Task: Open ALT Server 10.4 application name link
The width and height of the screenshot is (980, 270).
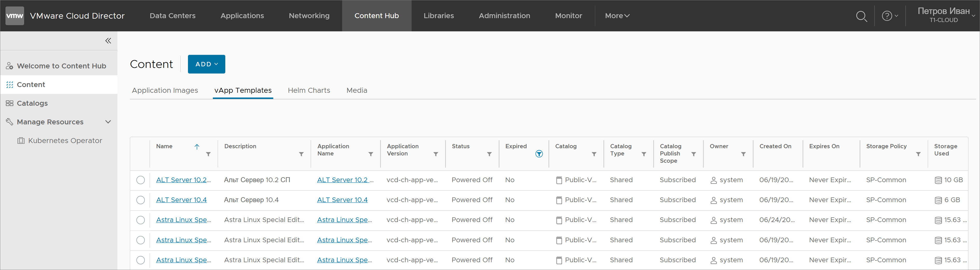Action: (x=342, y=200)
